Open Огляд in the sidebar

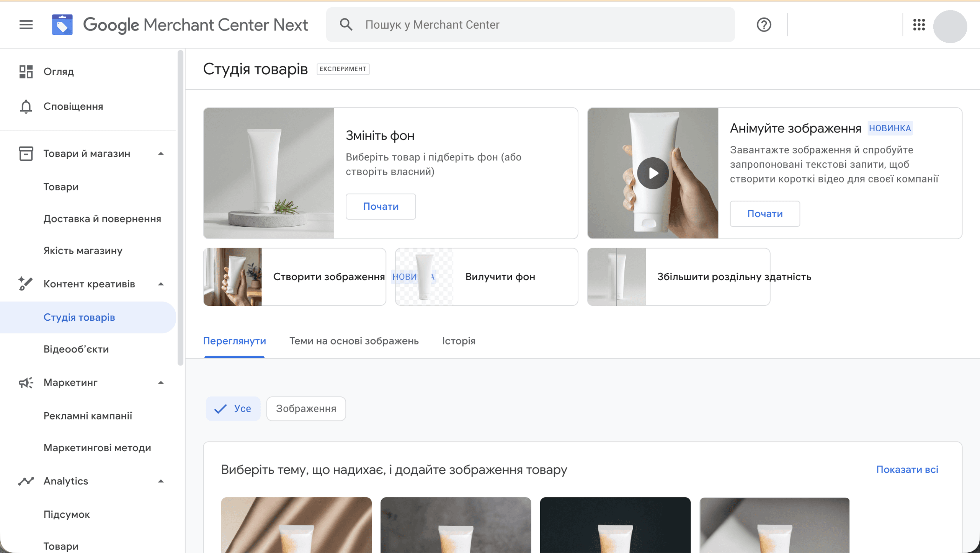tap(88, 72)
